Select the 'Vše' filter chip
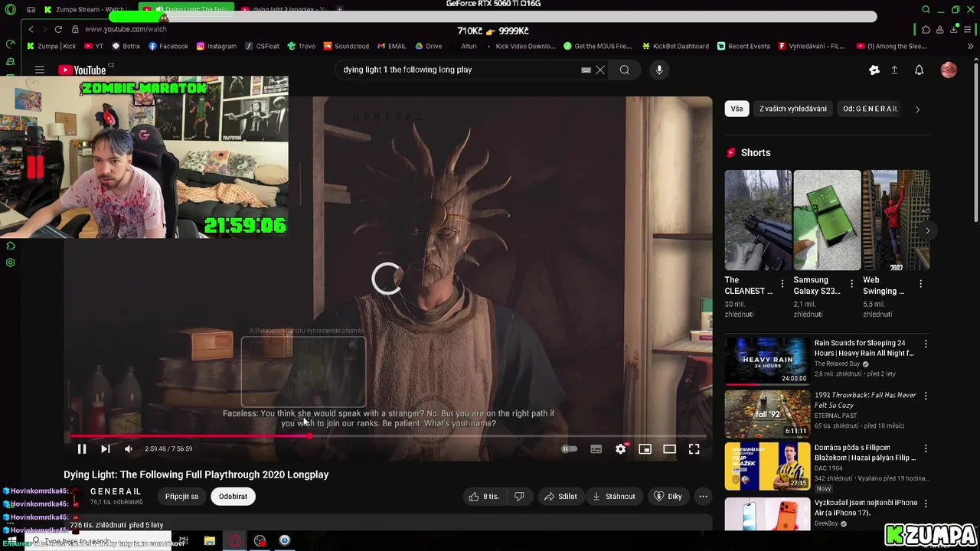This screenshot has height=551, width=980. click(737, 109)
